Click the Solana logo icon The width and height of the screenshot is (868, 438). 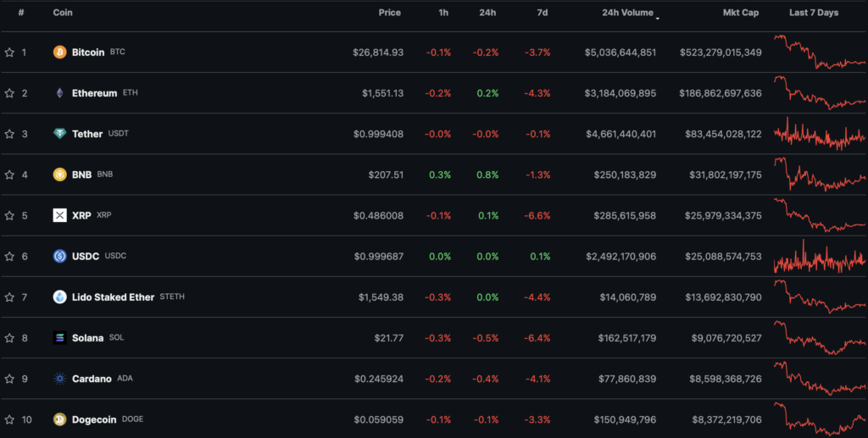click(x=59, y=337)
